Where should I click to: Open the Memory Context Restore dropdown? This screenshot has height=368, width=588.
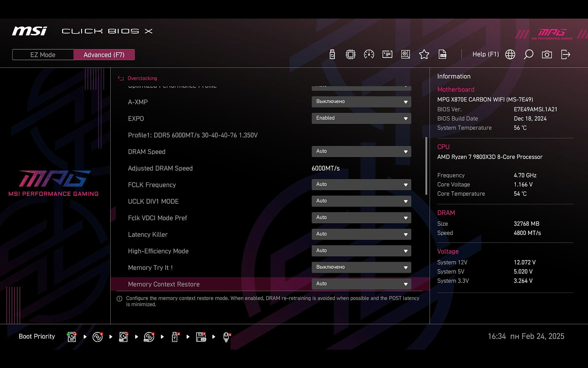pos(361,284)
